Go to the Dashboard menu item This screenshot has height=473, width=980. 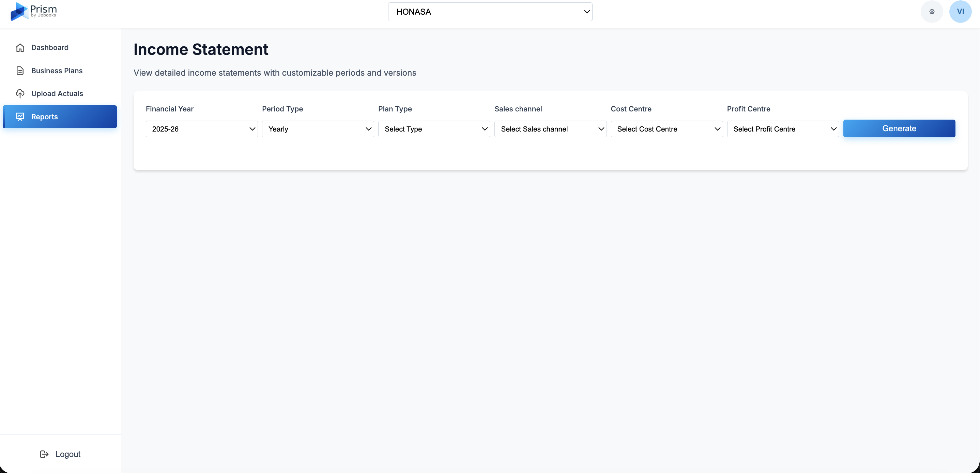click(x=50, y=48)
